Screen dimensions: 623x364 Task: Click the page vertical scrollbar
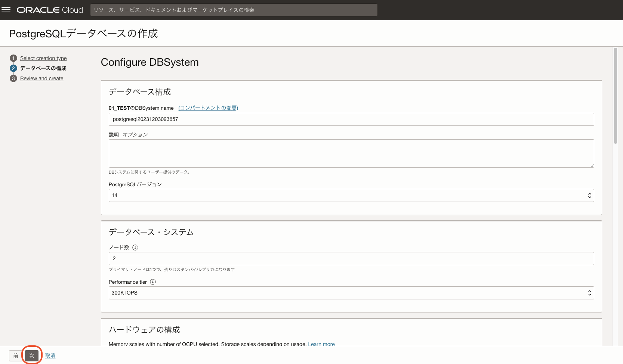pos(615,96)
